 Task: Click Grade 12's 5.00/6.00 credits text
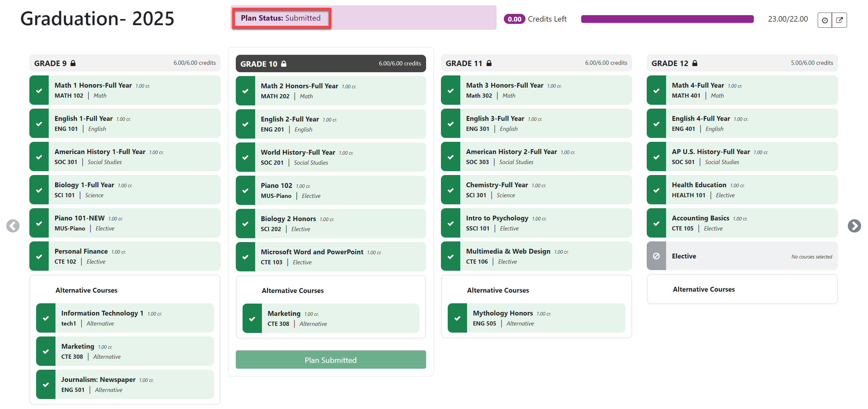click(812, 63)
